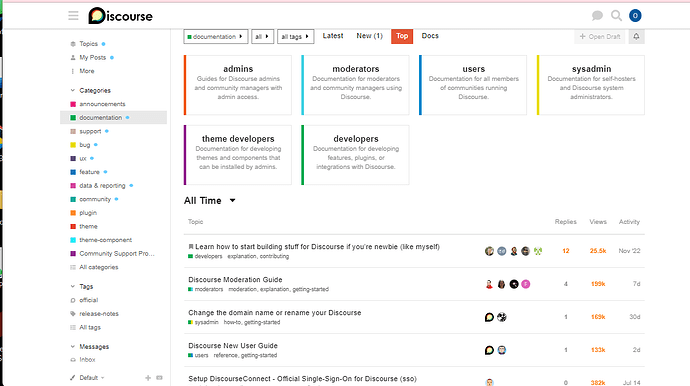Open the chat bubble icon in header

(x=597, y=16)
